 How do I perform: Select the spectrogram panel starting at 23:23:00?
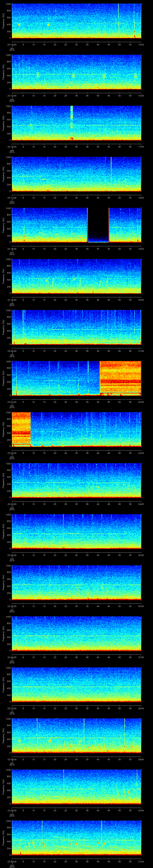click(x=76, y=480)
